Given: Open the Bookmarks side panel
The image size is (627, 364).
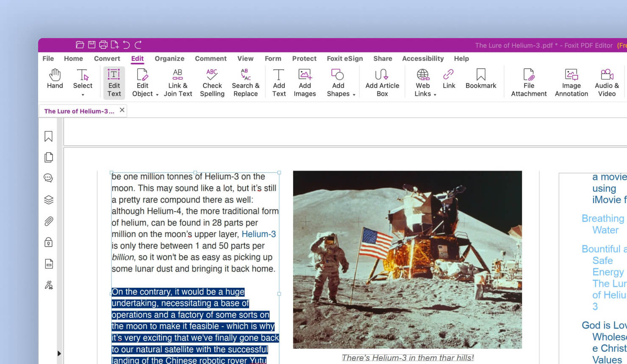Looking at the screenshot, I should coord(49,136).
